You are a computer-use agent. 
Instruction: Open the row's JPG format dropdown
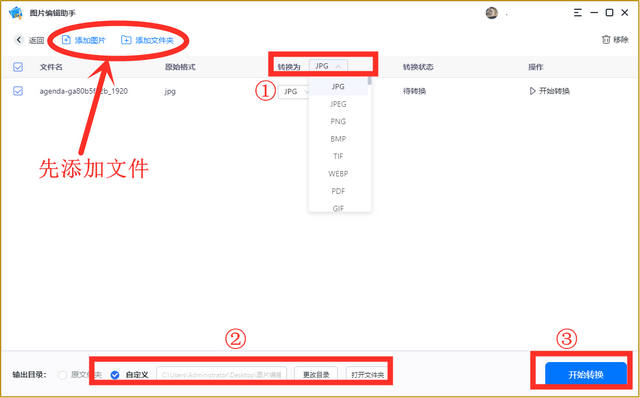pos(294,91)
